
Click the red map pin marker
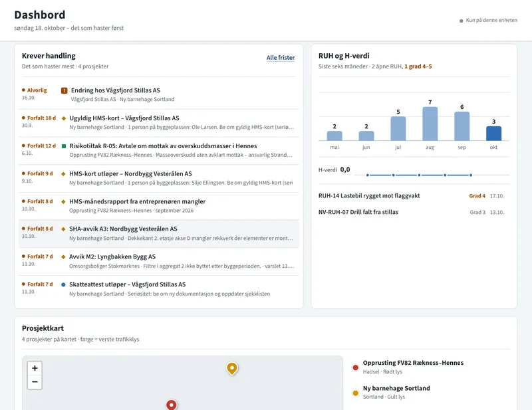(172, 405)
